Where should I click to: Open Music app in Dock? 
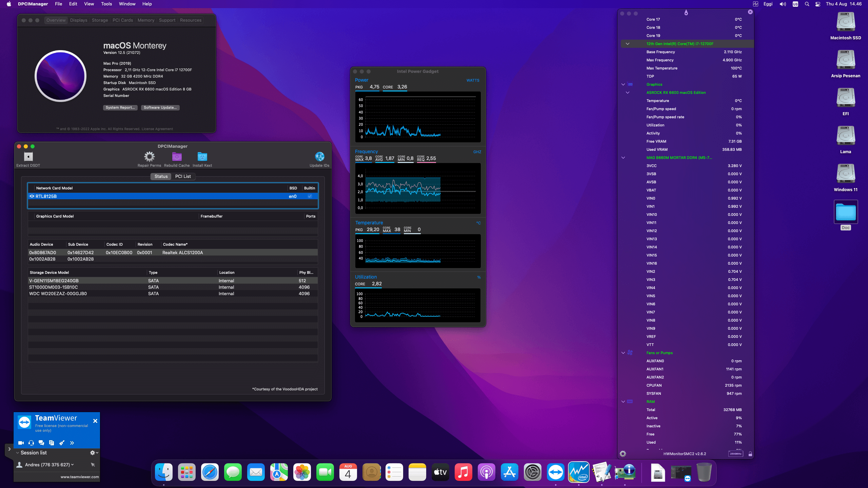pyautogui.click(x=463, y=472)
